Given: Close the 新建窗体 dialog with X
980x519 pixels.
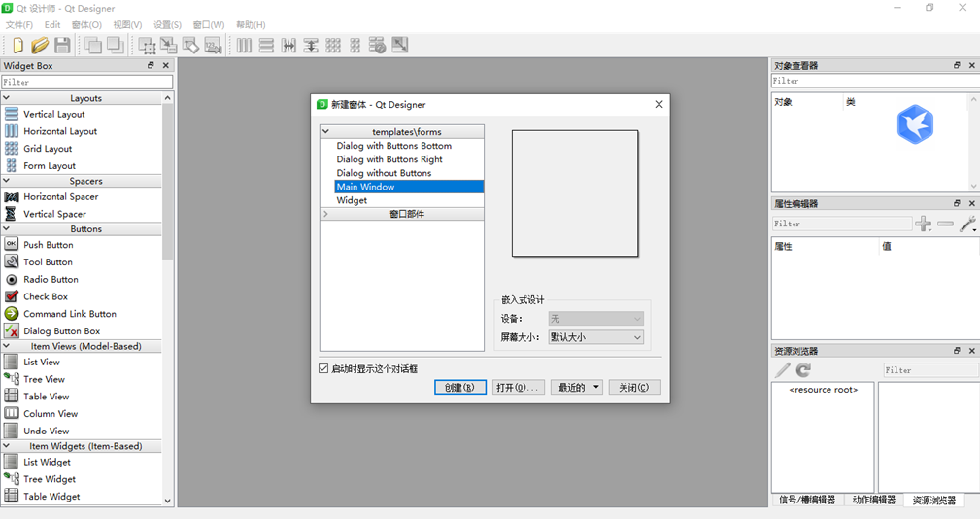Looking at the screenshot, I should [659, 104].
